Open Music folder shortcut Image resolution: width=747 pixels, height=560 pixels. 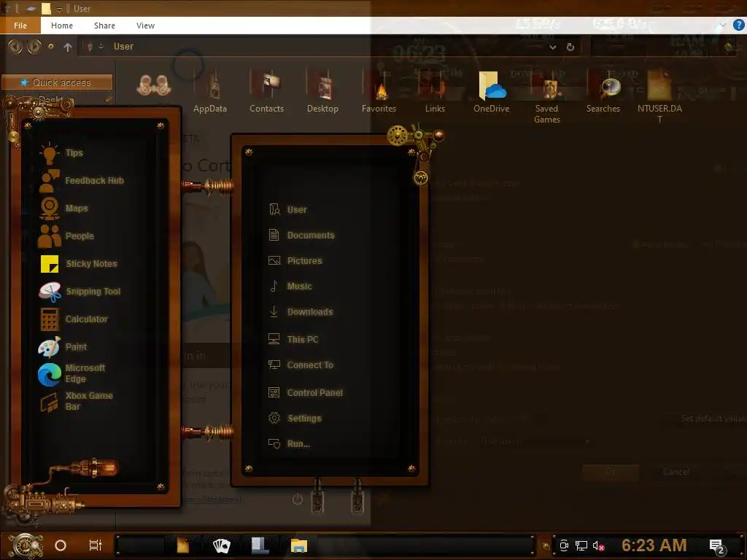point(290,286)
